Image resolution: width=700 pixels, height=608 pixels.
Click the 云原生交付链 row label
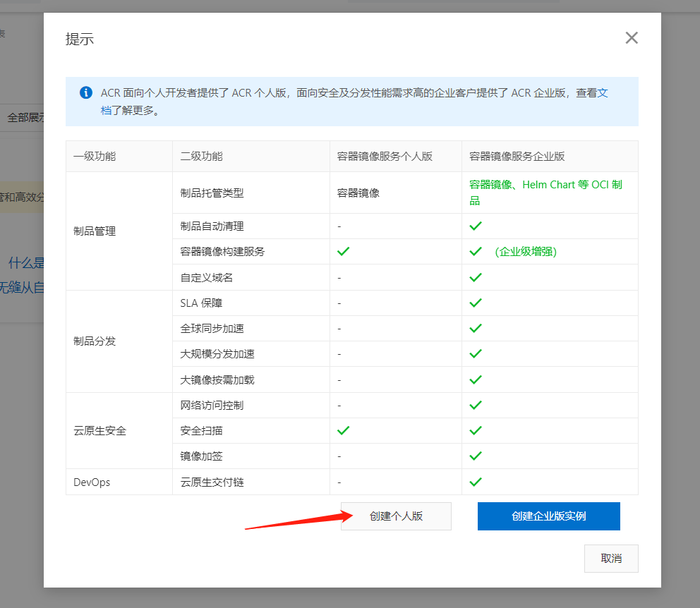pos(212,482)
